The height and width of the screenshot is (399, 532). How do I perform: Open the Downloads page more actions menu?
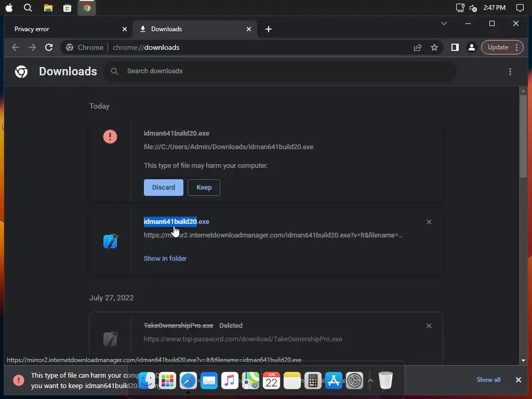(510, 72)
